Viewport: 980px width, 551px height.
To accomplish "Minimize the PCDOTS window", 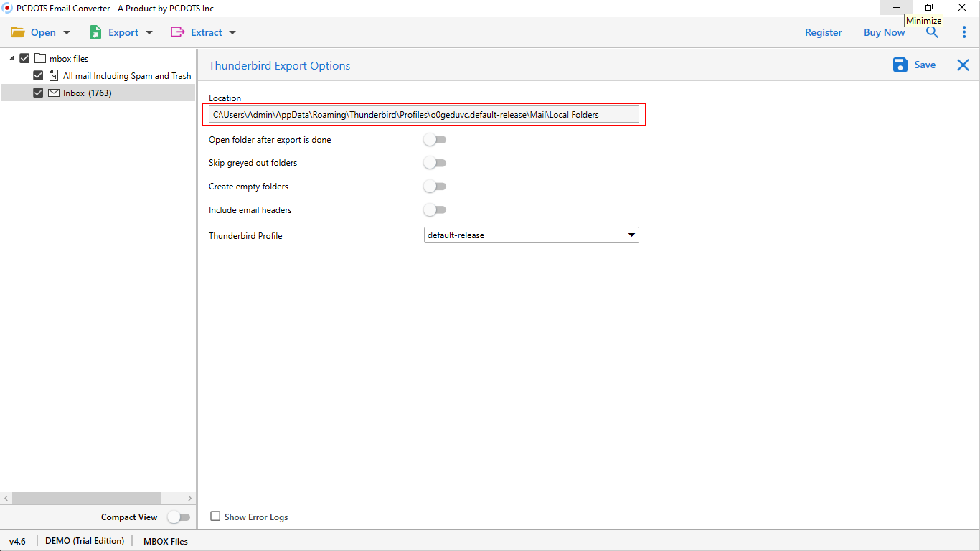I will pos(897,7).
